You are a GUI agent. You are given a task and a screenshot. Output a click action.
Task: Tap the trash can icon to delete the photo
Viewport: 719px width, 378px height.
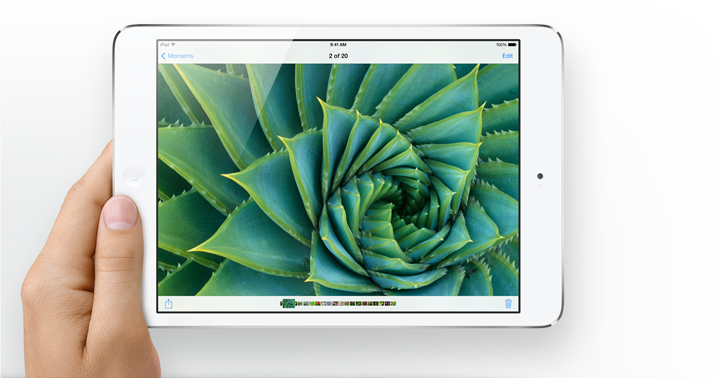(508, 304)
